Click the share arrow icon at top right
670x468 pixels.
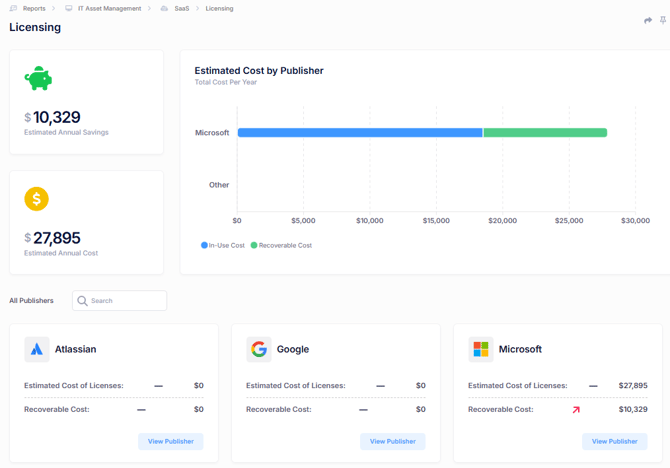[x=648, y=20]
